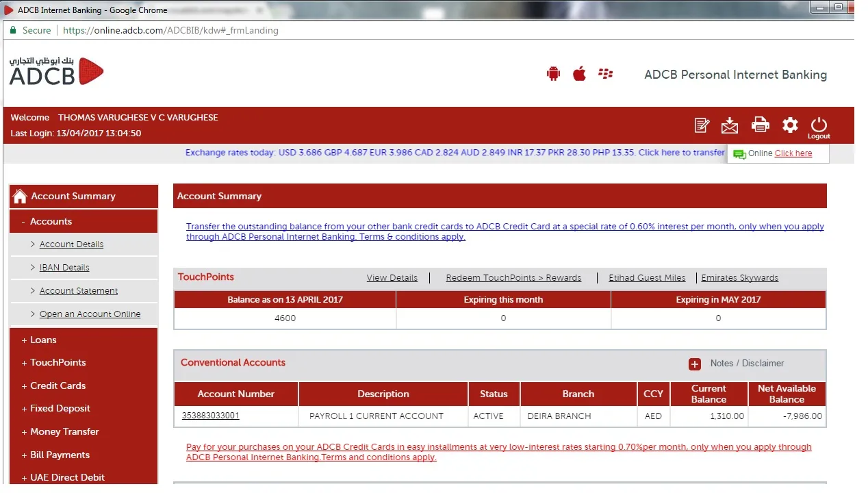Open the BlackBerry app download icon
868x493 pixels.
pyautogui.click(x=605, y=74)
